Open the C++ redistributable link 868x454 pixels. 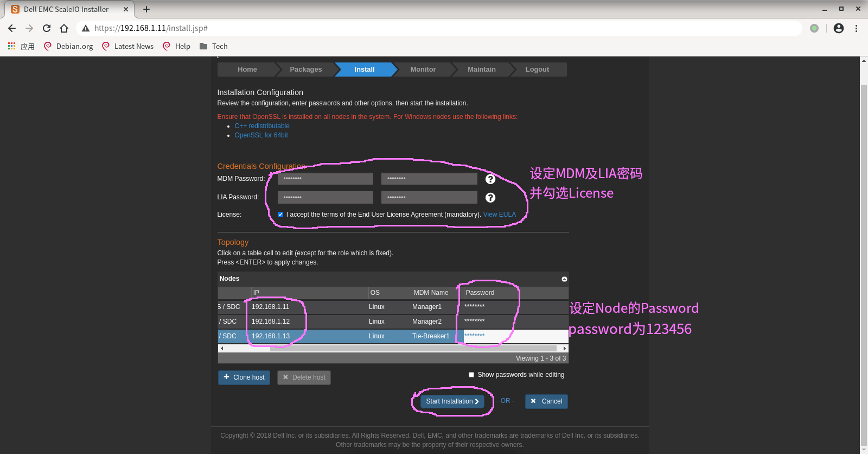(262, 126)
